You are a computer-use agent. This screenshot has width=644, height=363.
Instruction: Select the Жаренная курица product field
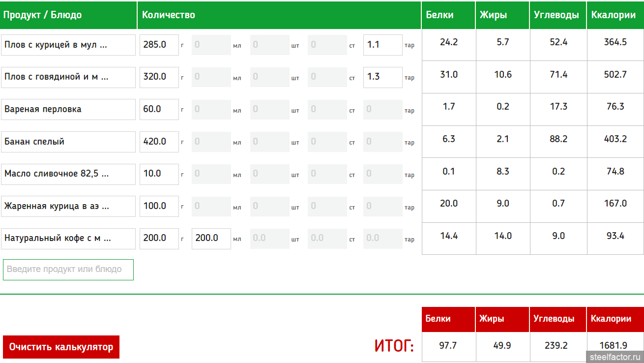68,206
